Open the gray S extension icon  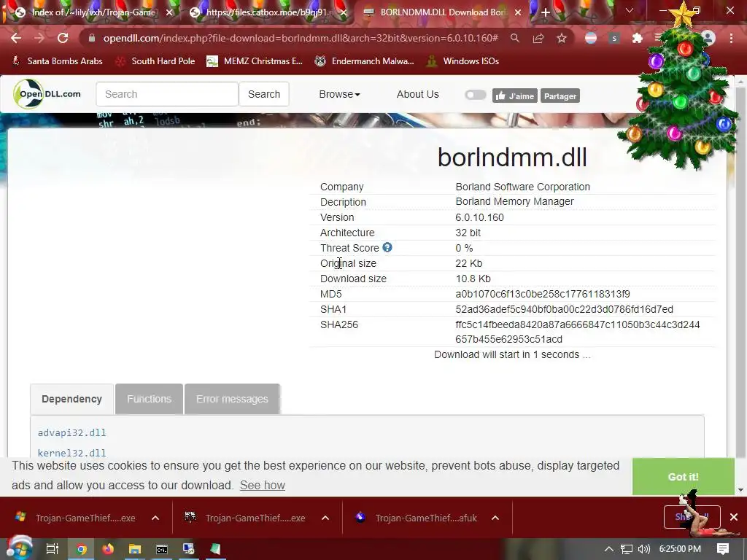click(x=614, y=38)
